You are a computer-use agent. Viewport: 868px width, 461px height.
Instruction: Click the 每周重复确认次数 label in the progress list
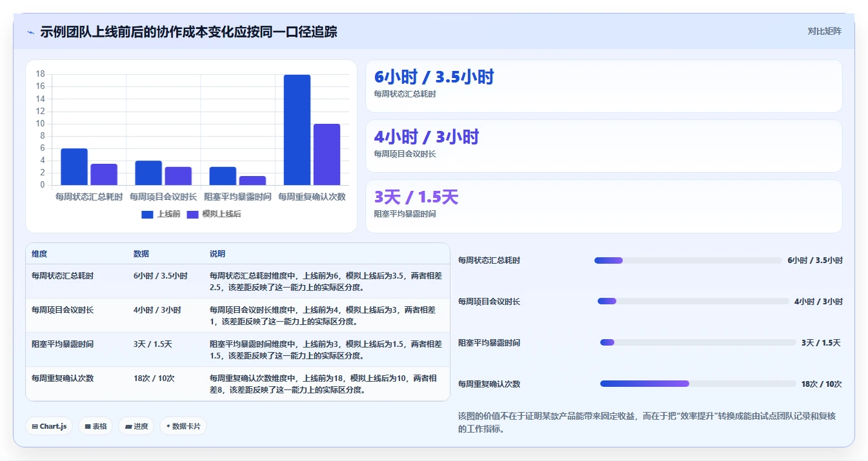click(x=489, y=384)
